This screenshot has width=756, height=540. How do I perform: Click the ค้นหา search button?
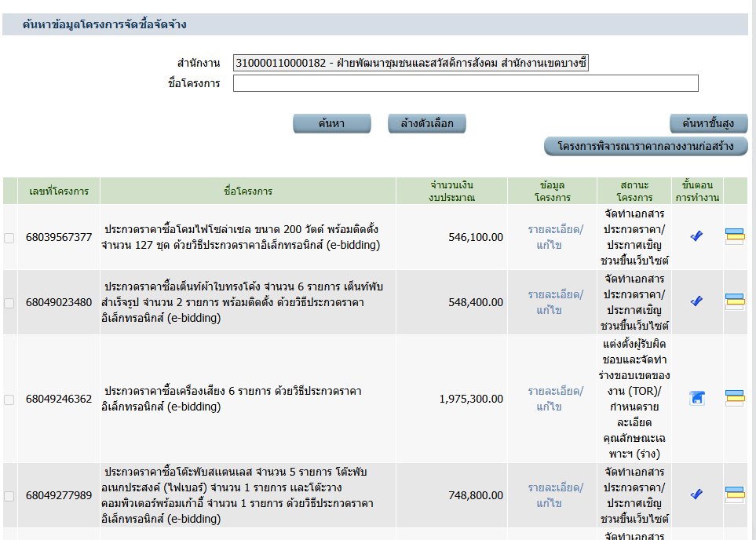332,123
